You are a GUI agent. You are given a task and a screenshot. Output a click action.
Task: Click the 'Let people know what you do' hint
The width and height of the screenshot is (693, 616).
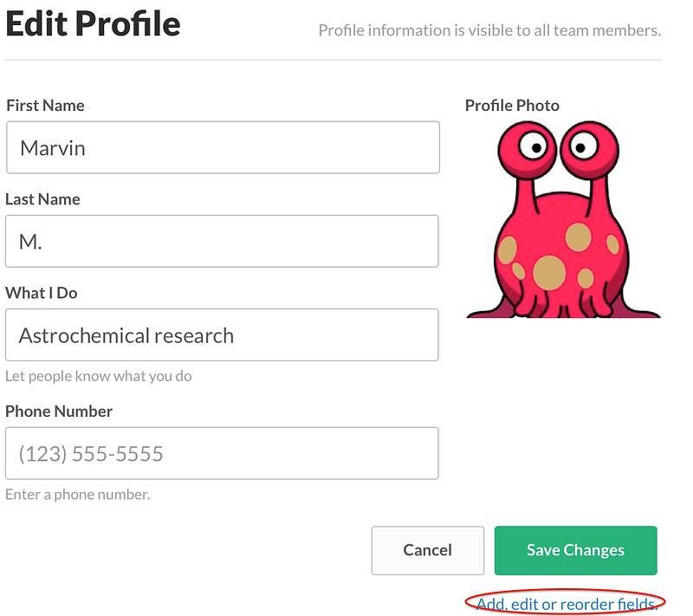99,377
